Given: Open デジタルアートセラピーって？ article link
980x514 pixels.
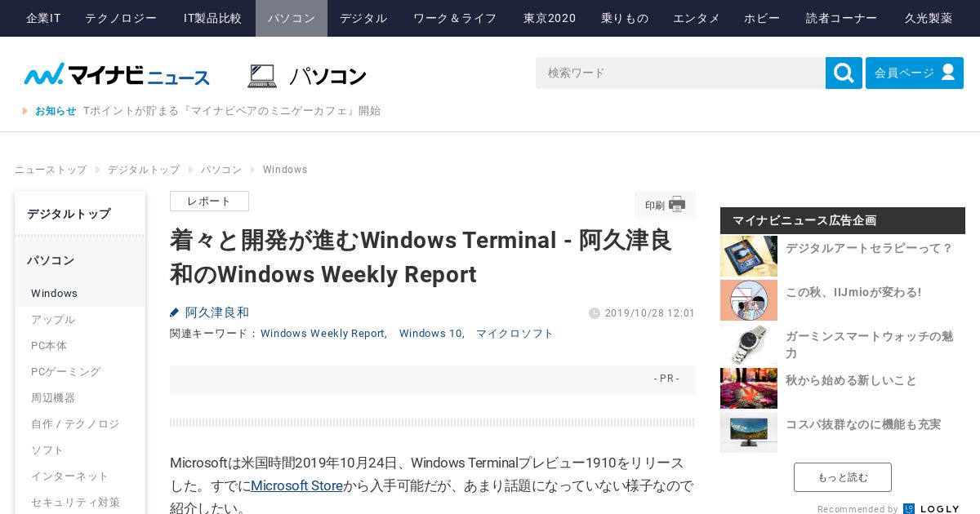Looking at the screenshot, I should [x=868, y=248].
